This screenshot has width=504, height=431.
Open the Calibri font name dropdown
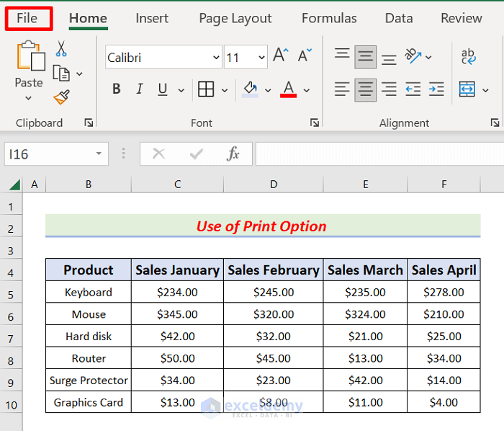216,58
